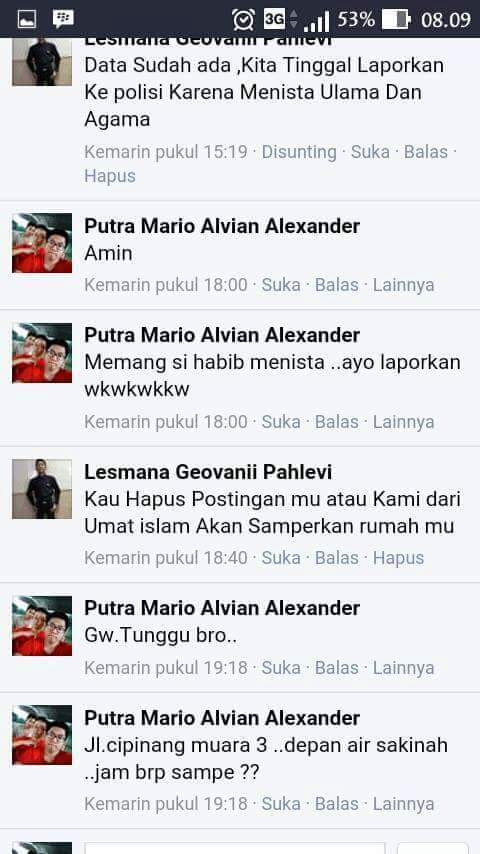
Task: Open Lainnya on the 'Gw.Tunggu bro' comment
Action: click(x=403, y=668)
